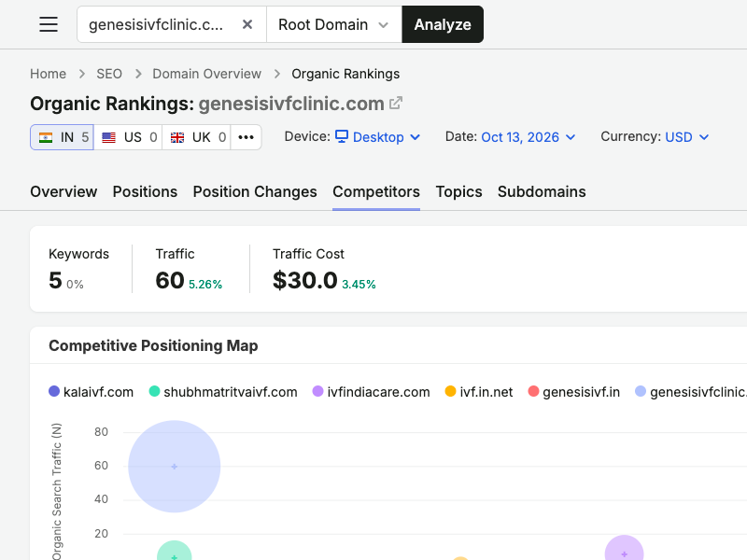This screenshot has height=560, width=747.
Task: Toggle genesisivfclinic legend item
Action: coord(691,392)
